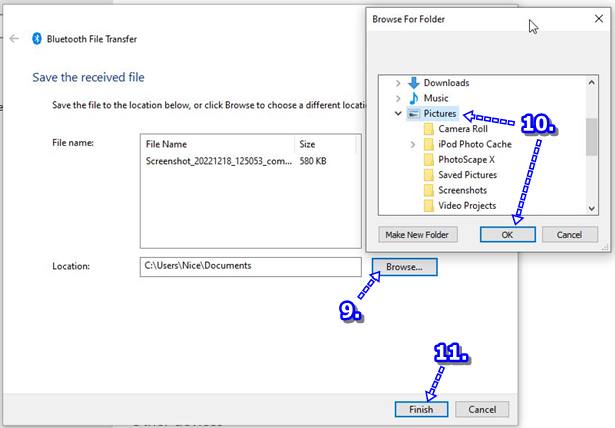Click the folder tree scroll up arrow
615x428 pixels.
click(x=591, y=82)
